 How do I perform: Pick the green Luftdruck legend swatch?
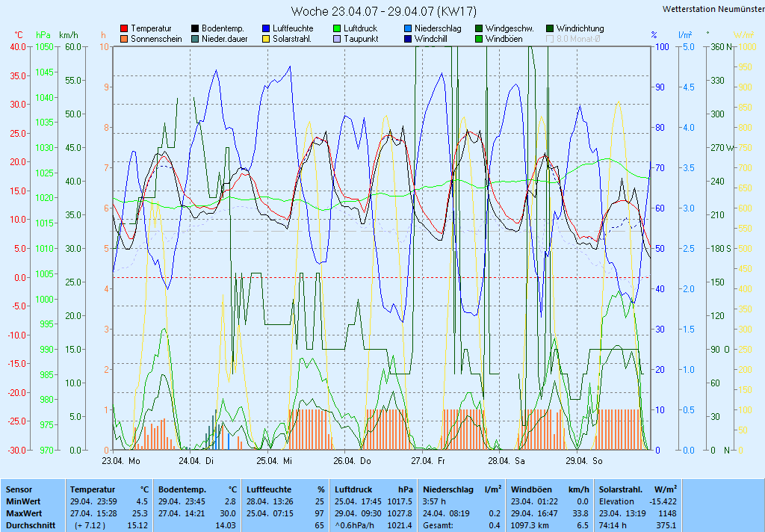pyautogui.click(x=337, y=29)
